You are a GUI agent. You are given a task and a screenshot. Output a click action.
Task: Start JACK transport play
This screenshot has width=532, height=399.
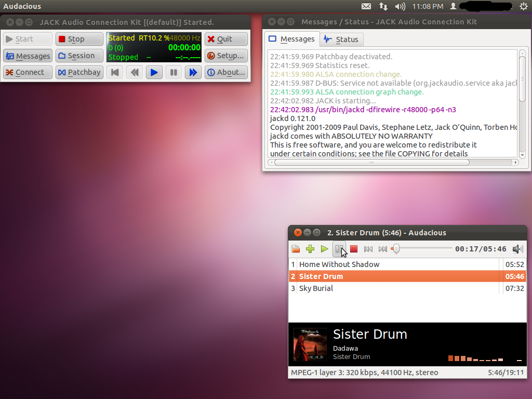point(154,72)
